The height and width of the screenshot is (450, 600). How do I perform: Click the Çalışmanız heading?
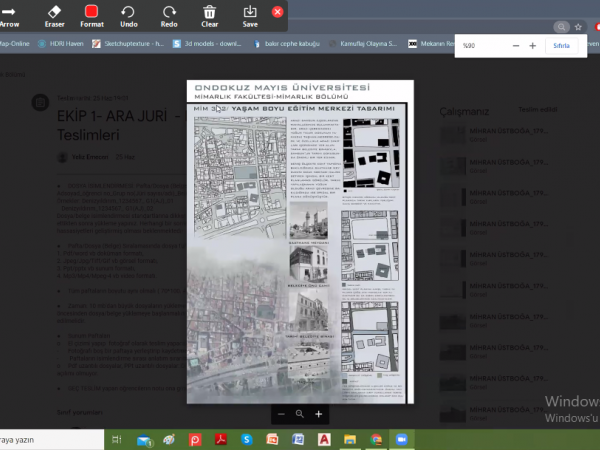(x=464, y=112)
